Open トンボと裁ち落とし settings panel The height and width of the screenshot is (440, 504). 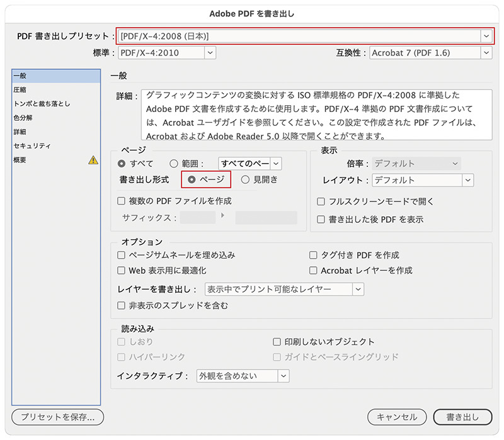click(x=56, y=104)
